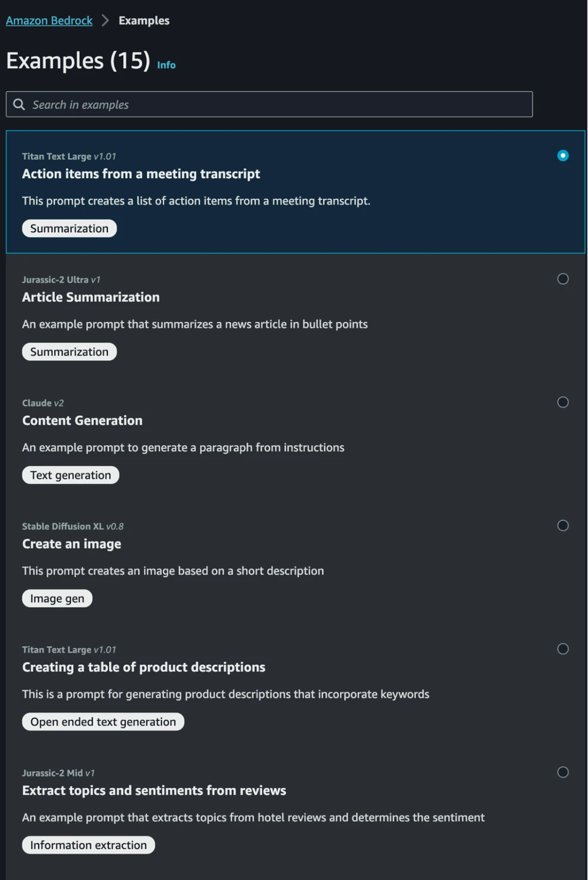Click the Examples breadcrumb item
This screenshot has width=588, height=880.
point(143,20)
